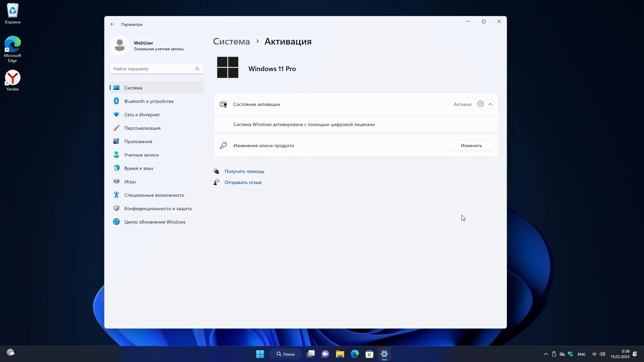Open the Игры gaming section

pos(130,182)
